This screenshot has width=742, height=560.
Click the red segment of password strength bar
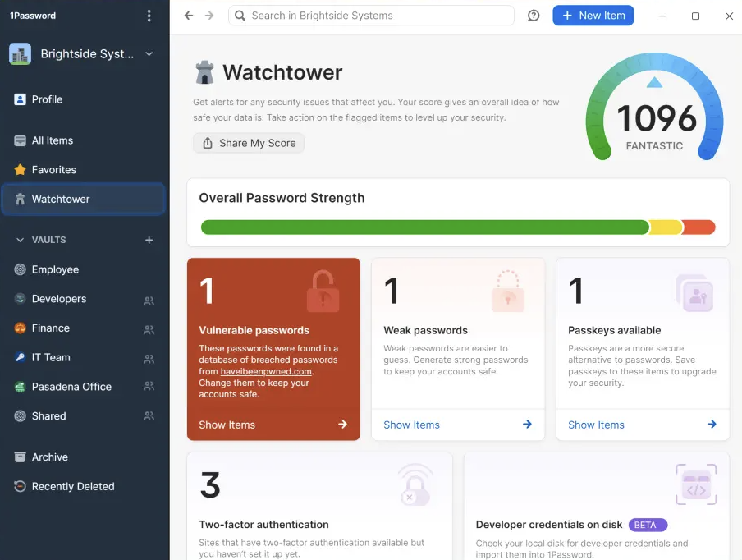[699, 227]
